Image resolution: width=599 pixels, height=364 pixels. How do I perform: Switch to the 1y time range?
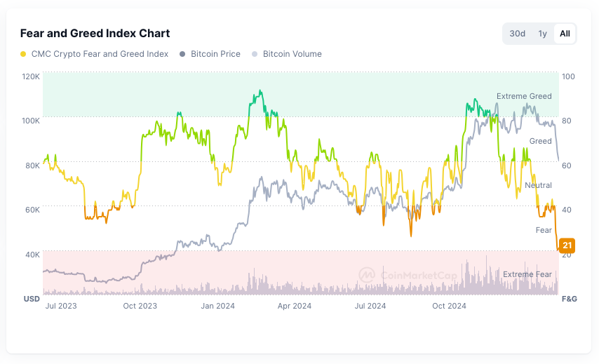click(x=542, y=34)
